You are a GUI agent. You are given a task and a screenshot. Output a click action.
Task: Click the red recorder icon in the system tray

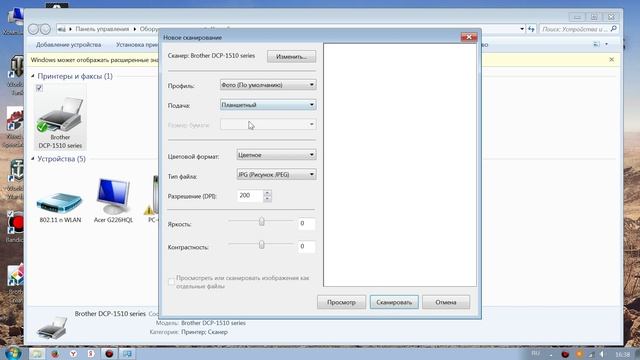(x=565, y=354)
